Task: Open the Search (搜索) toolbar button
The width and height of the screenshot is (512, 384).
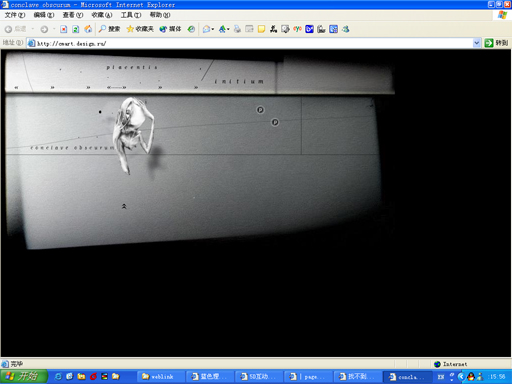Action: (x=109, y=29)
